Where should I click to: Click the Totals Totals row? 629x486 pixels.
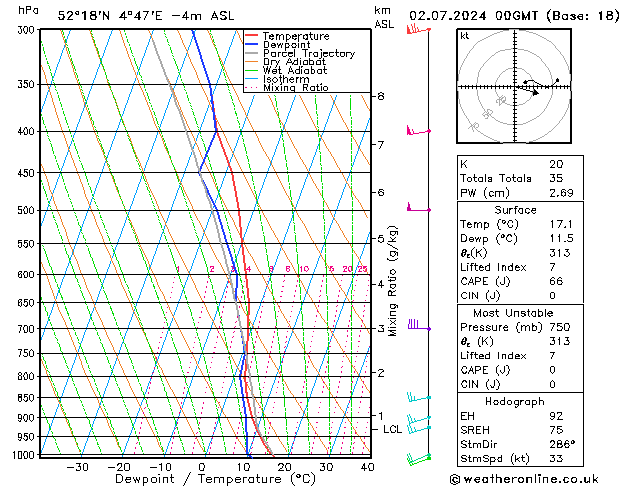pyautogui.click(x=520, y=178)
